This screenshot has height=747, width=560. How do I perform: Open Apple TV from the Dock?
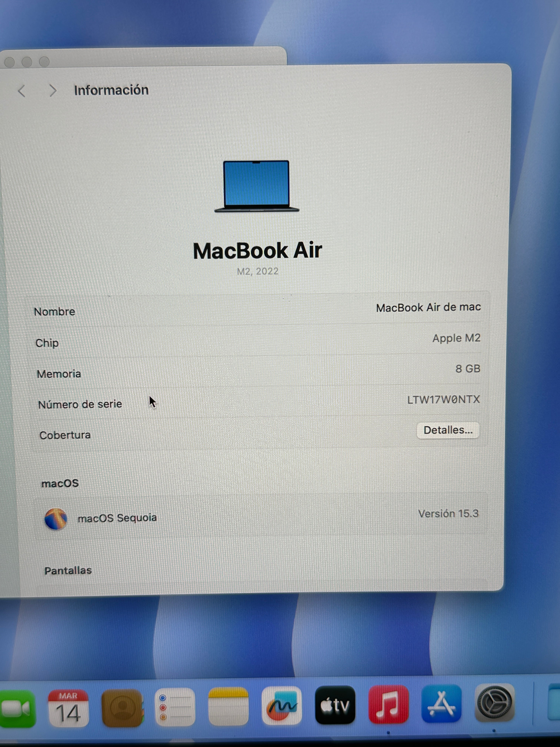click(x=335, y=705)
